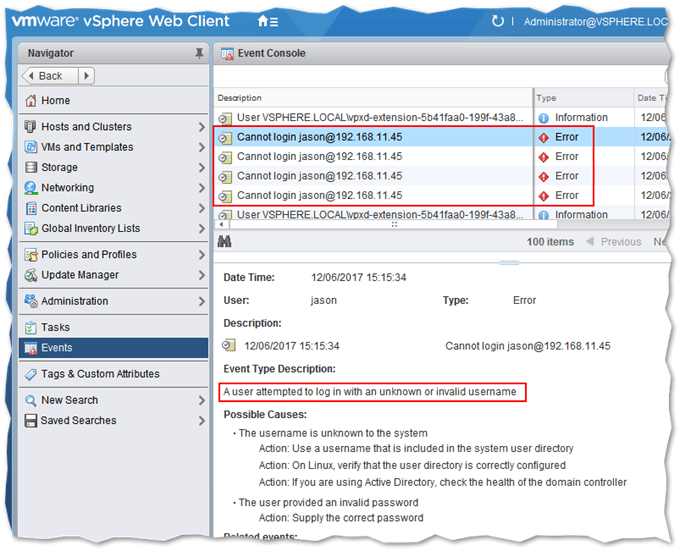680x551 pixels.
Task: Expand VMs and Templates chevron
Action: pos(201,147)
